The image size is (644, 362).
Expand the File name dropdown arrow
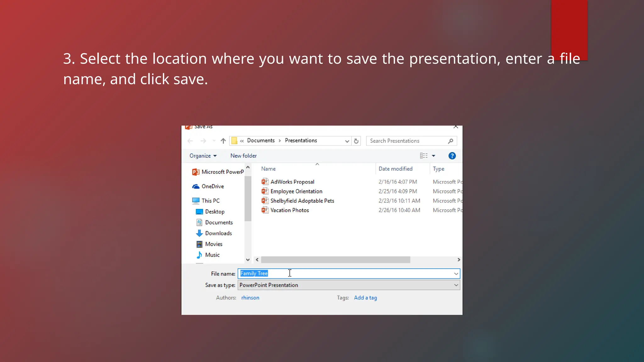point(456,274)
